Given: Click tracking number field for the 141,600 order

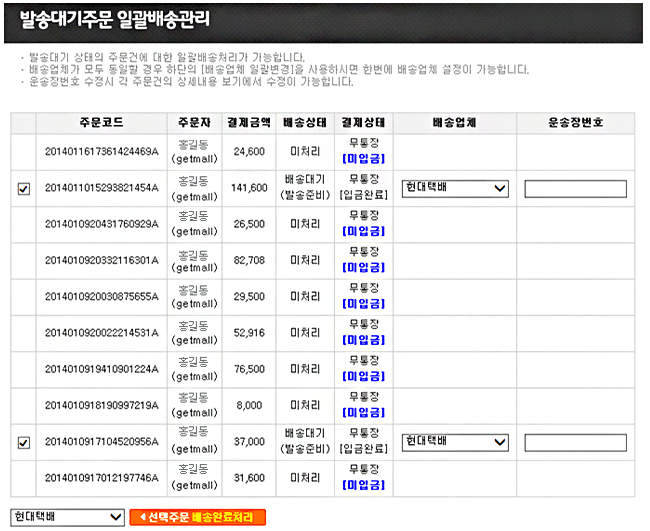Looking at the screenshot, I should (x=575, y=188).
